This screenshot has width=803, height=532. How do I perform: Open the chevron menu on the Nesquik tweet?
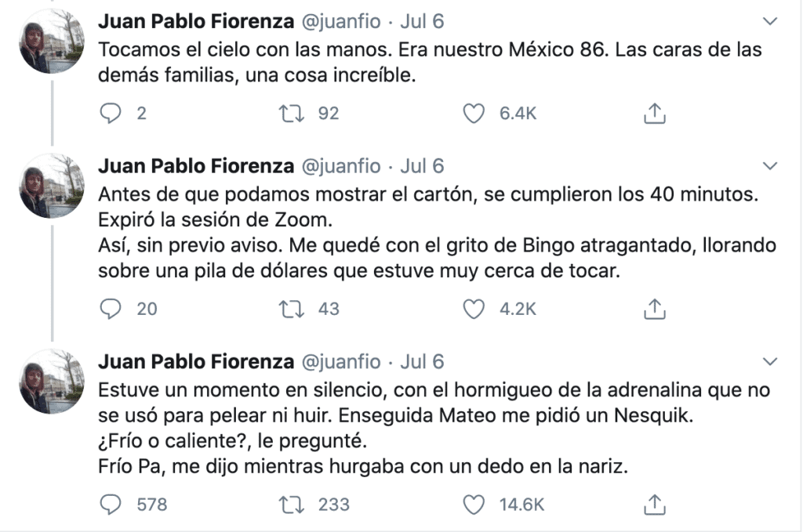(x=772, y=361)
